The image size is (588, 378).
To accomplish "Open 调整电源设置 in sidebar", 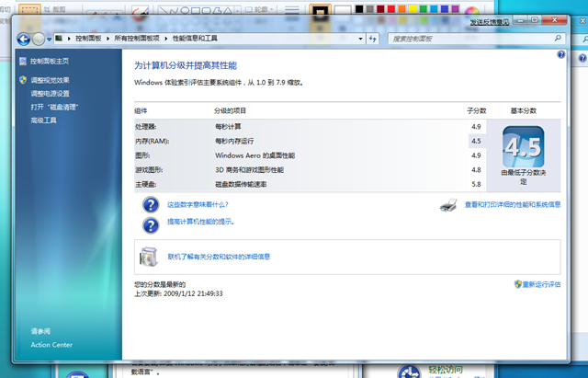I will [50, 94].
